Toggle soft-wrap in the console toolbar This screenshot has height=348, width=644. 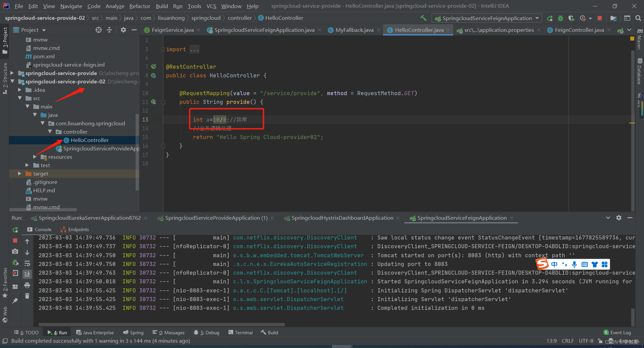tap(27, 263)
